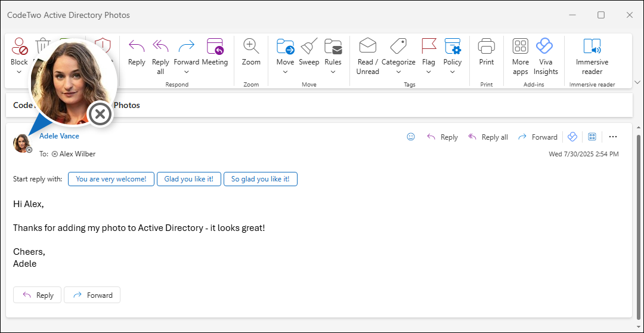Viewport: 644px width, 333px height.
Task: Click the Viva Insights icon in the message header
Action: point(572,137)
